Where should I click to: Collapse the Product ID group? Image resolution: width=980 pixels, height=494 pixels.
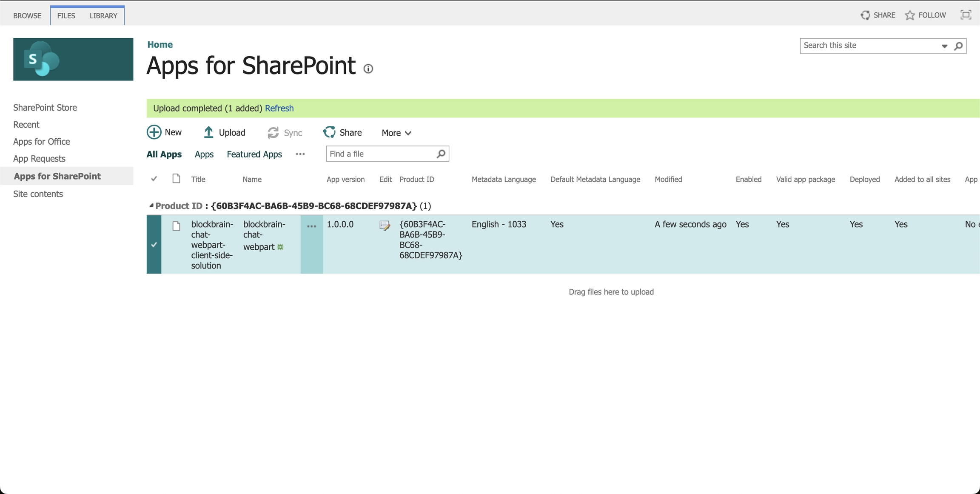tap(151, 206)
